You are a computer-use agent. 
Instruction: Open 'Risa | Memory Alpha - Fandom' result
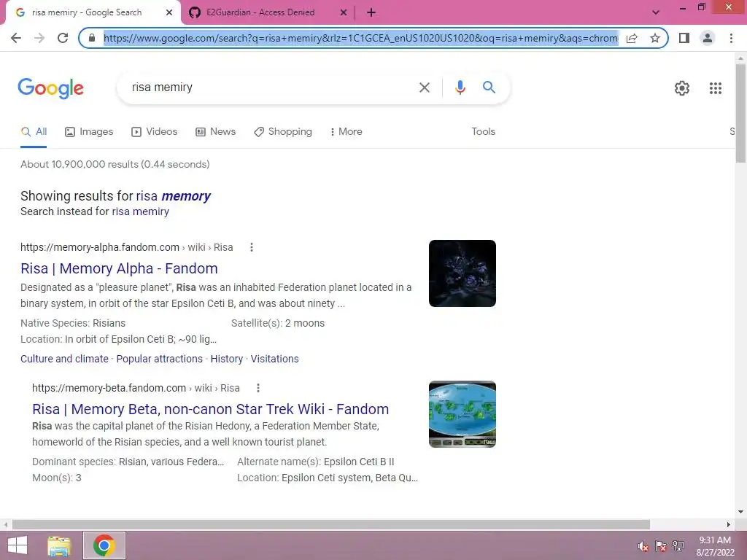pos(119,268)
